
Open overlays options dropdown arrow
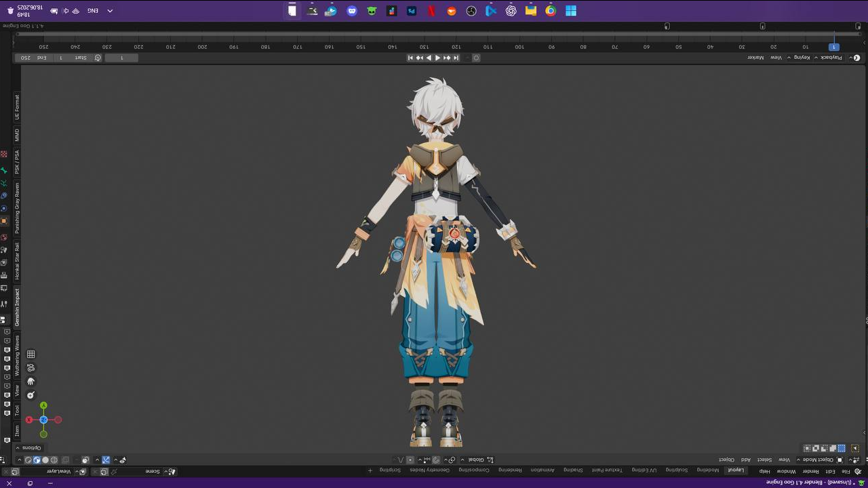tap(76, 460)
